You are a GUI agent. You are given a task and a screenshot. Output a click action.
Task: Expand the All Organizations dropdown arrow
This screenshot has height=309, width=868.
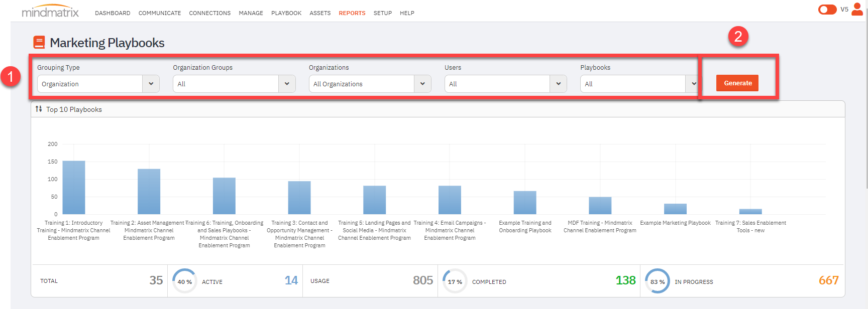(422, 84)
